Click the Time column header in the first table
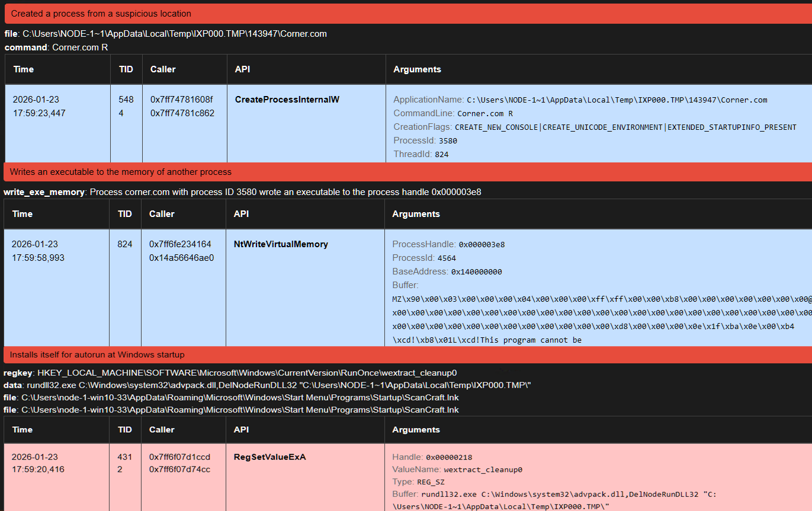The width and height of the screenshot is (812, 511). point(24,69)
